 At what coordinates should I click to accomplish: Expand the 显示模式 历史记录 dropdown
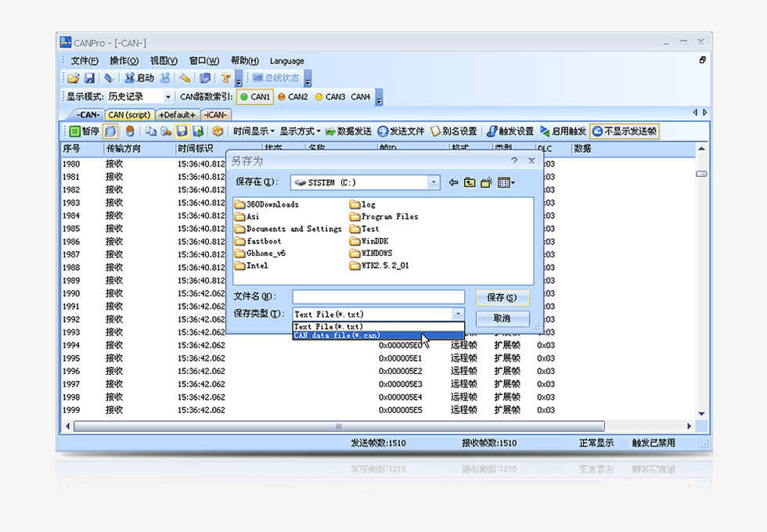click(x=167, y=97)
